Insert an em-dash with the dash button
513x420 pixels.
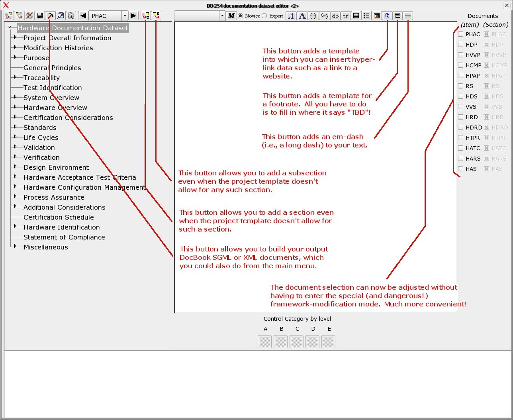point(408,16)
